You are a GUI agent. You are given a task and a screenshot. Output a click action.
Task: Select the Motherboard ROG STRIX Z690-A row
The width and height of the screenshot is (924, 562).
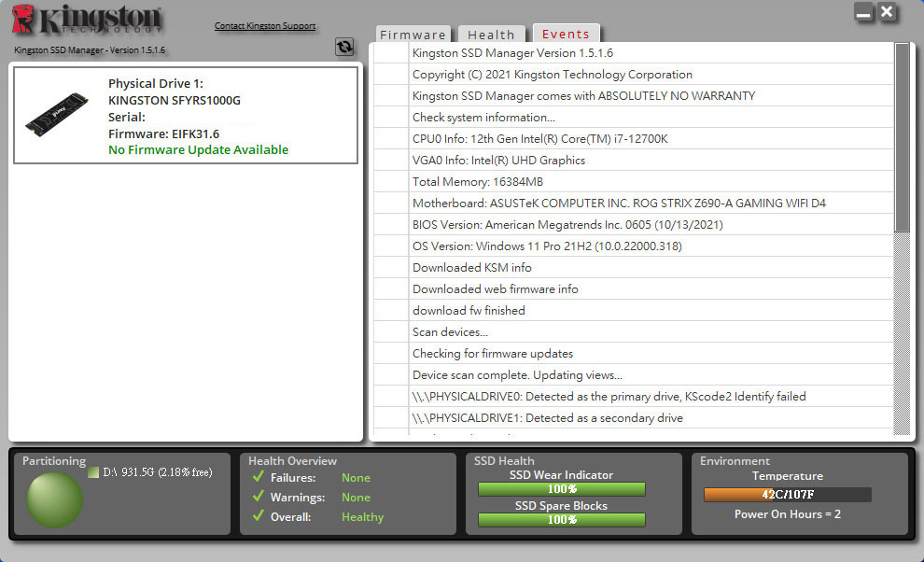[634, 203]
